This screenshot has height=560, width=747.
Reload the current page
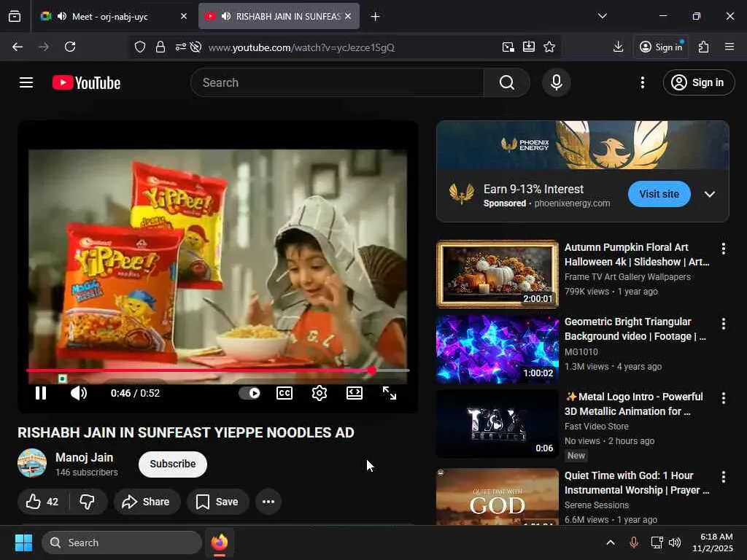(x=70, y=47)
